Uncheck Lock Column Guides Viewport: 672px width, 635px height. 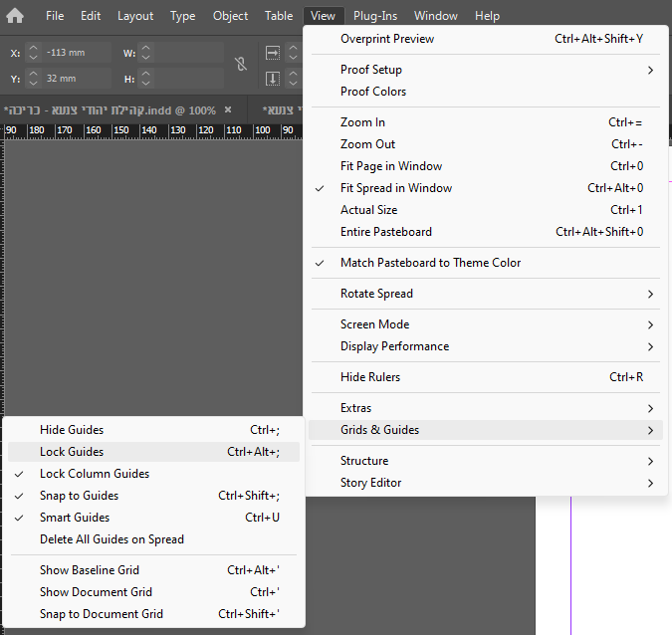click(x=95, y=474)
